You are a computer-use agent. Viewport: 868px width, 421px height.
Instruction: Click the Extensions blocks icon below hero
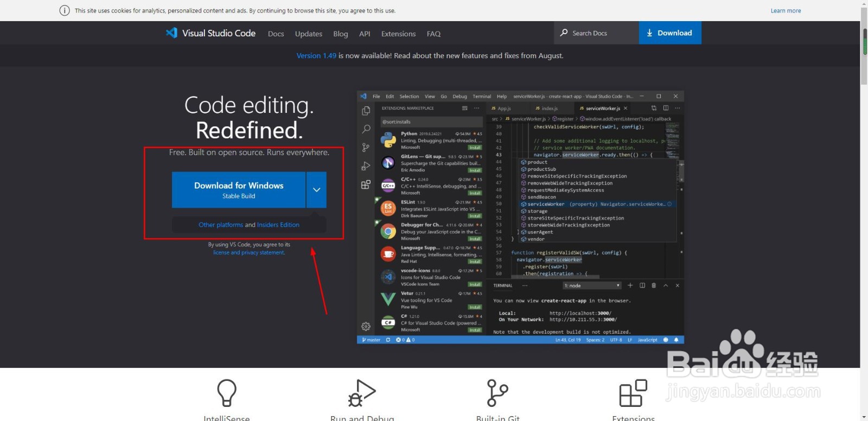click(633, 393)
